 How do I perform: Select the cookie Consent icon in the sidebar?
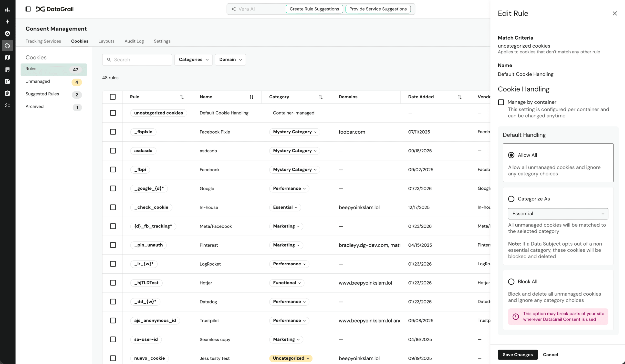click(x=7, y=46)
